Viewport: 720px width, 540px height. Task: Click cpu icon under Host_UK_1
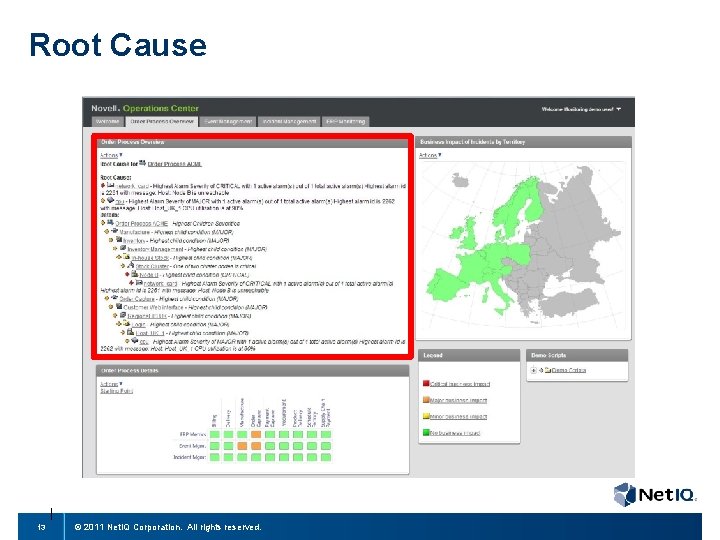[135, 340]
